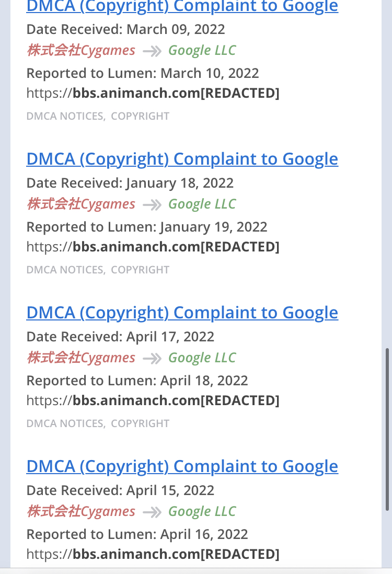This screenshot has width=392, height=574.
Task: Click Google LLC recipient in March 09 notice
Action: 202,50
